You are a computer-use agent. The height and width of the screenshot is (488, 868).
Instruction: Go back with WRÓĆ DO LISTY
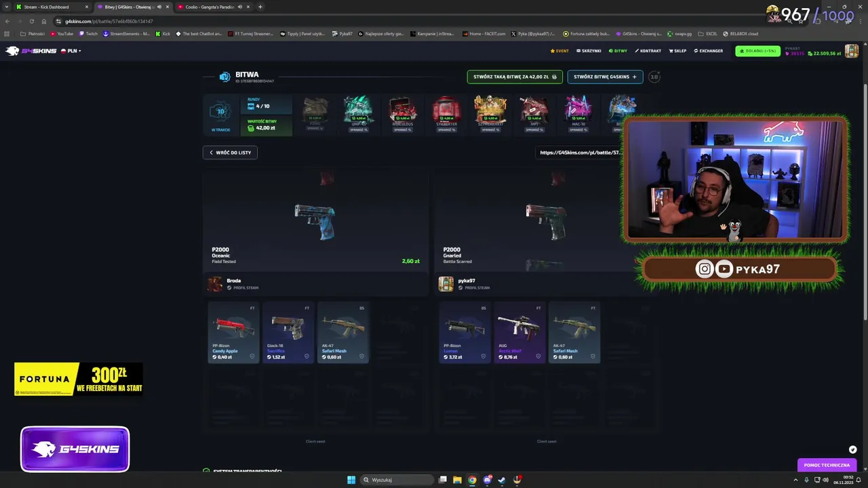pos(230,152)
